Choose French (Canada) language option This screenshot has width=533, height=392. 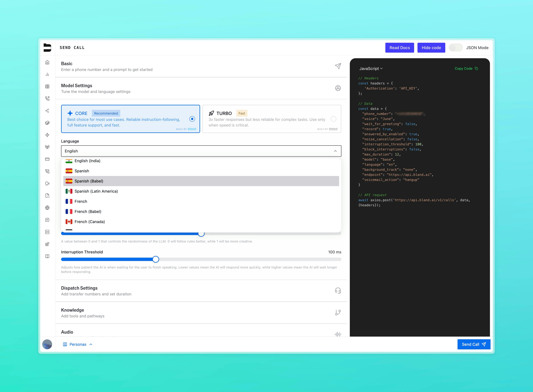[x=201, y=222]
